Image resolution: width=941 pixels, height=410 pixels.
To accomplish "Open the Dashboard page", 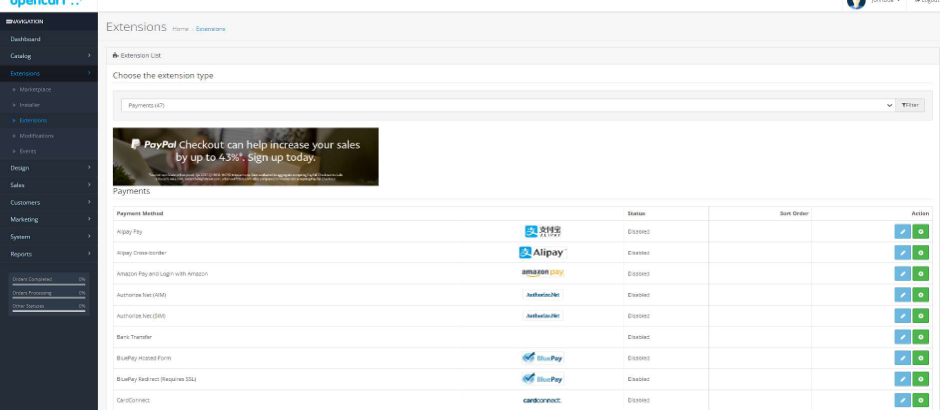I will coord(49,39).
